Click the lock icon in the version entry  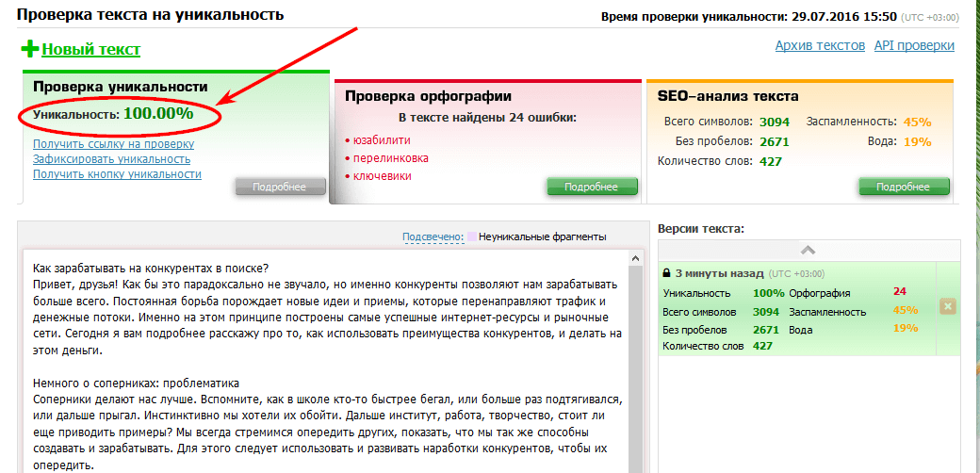667,273
